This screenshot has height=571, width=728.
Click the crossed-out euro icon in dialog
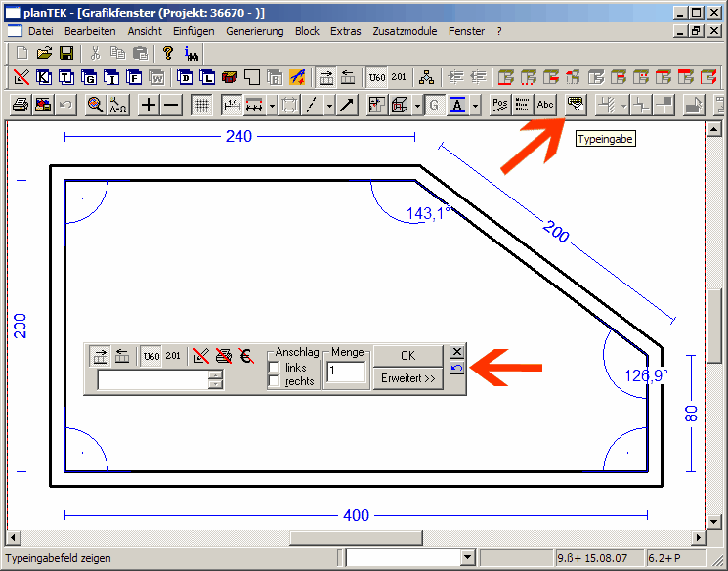pos(245,356)
